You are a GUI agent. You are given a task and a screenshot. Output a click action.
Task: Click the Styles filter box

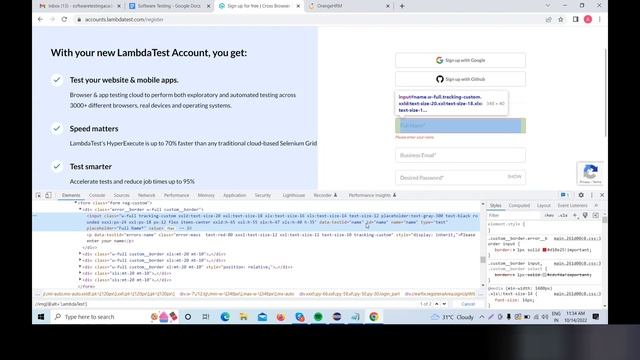pyautogui.click(x=514, y=215)
